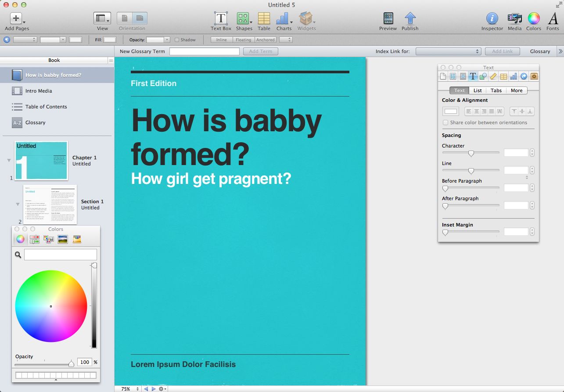The image size is (564, 392).
Task: Switch to the List tab in the Text inspector
Action: (x=478, y=90)
